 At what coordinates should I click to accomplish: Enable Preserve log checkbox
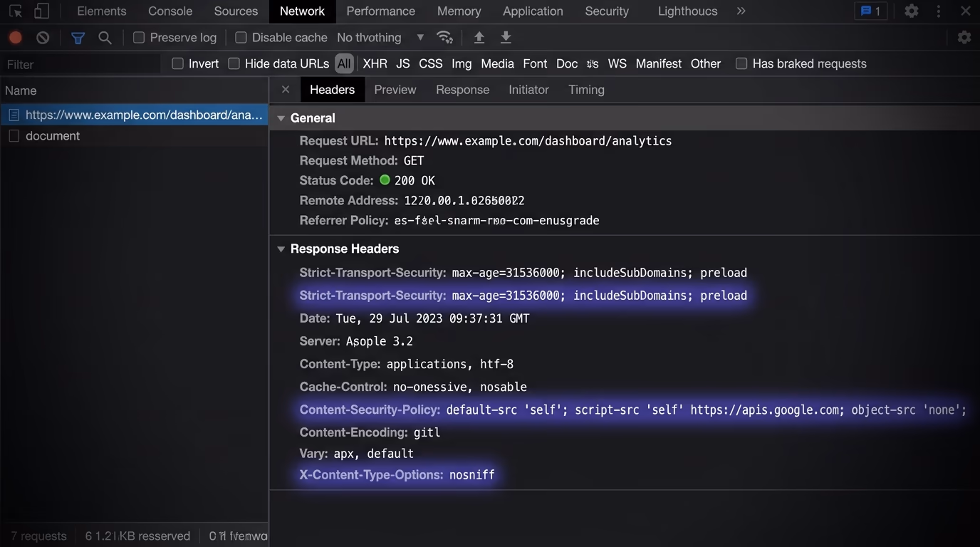click(x=139, y=38)
